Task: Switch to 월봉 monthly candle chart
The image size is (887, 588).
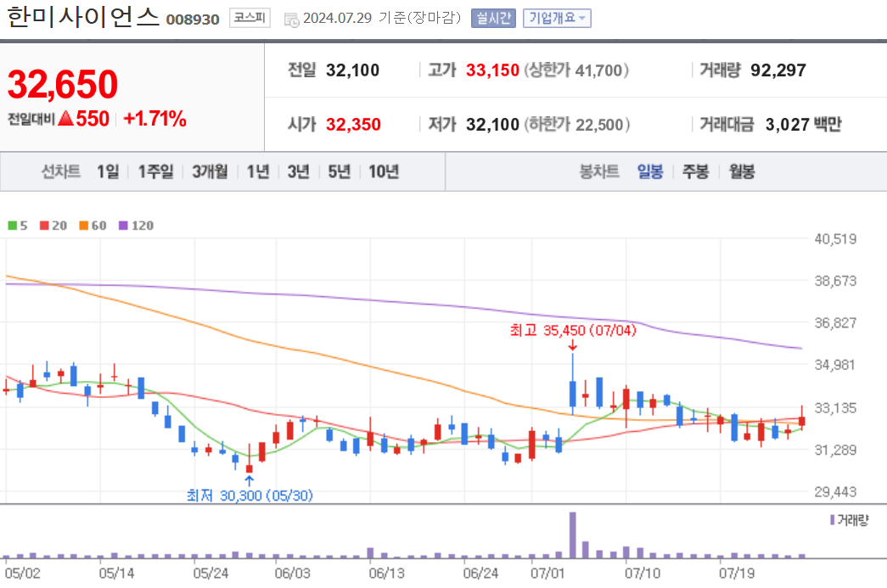Action: (x=742, y=171)
